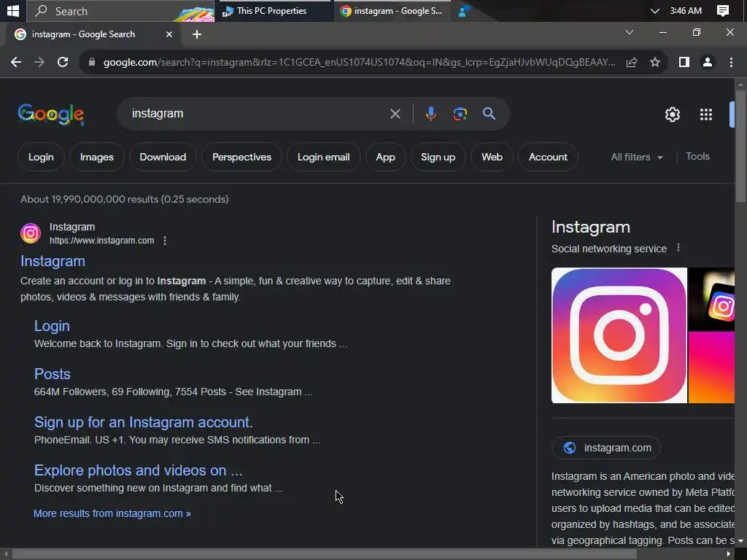Open the Chrome profile icon
Screen dimensions: 747x560
click(708, 63)
